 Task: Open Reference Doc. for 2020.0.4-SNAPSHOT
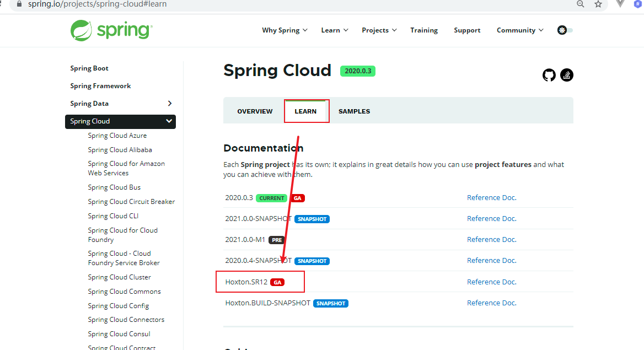(x=492, y=261)
